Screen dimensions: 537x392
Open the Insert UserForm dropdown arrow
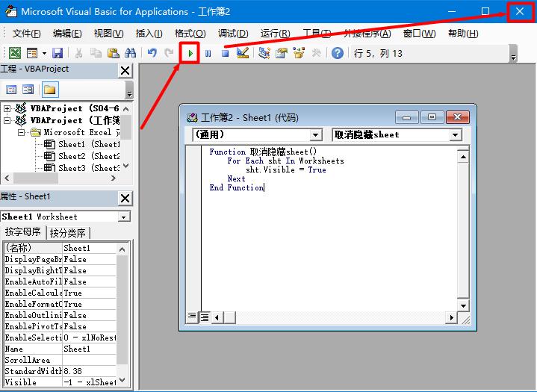point(44,54)
